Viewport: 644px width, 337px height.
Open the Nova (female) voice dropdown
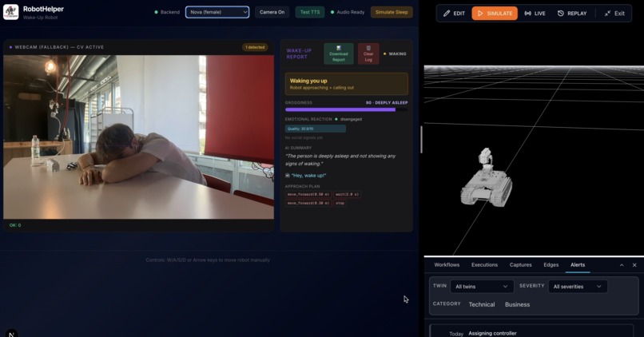217,12
